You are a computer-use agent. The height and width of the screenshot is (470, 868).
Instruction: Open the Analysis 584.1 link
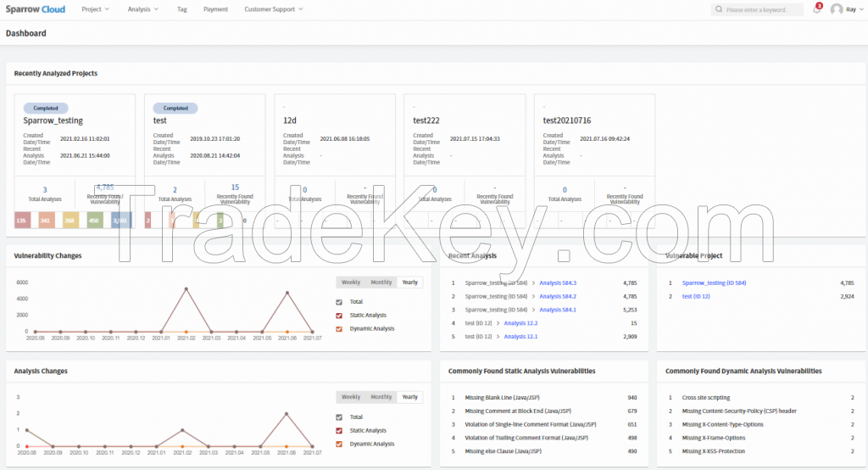click(x=558, y=310)
